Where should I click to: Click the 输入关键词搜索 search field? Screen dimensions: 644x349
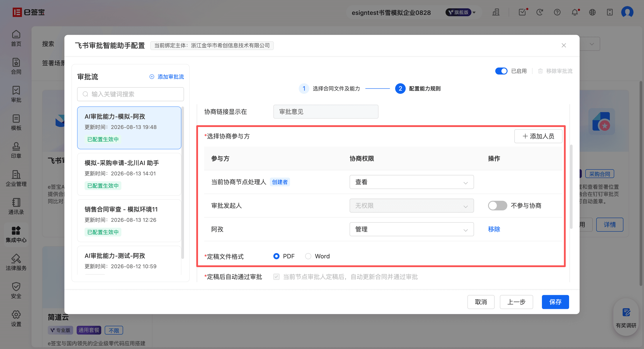pyautogui.click(x=130, y=94)
